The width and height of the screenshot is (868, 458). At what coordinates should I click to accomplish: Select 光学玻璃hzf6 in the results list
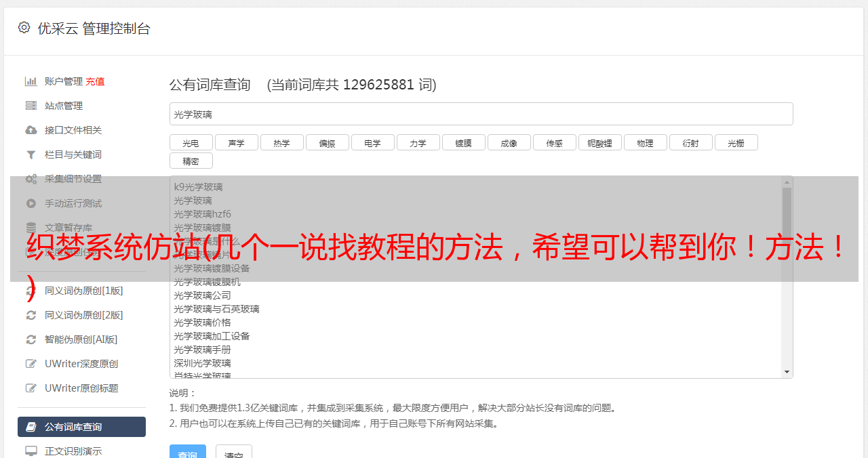coord(202,214)
